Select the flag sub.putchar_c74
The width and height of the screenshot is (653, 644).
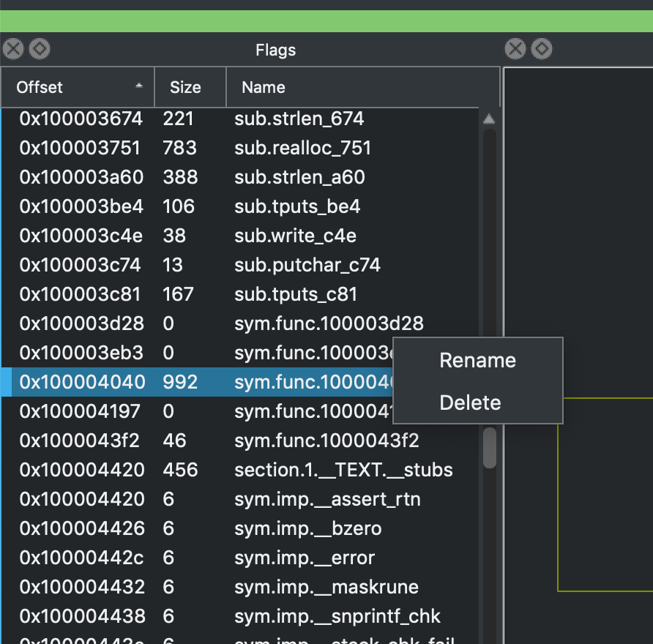307,265
